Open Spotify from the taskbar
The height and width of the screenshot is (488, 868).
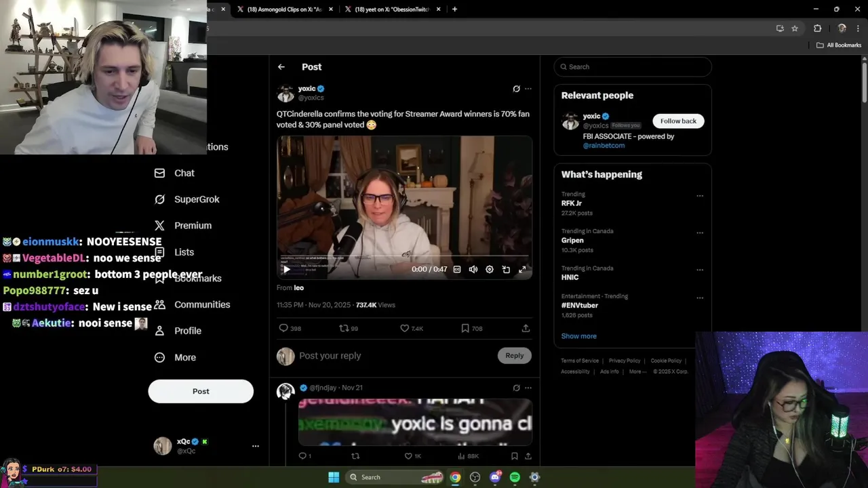(515, 477)
